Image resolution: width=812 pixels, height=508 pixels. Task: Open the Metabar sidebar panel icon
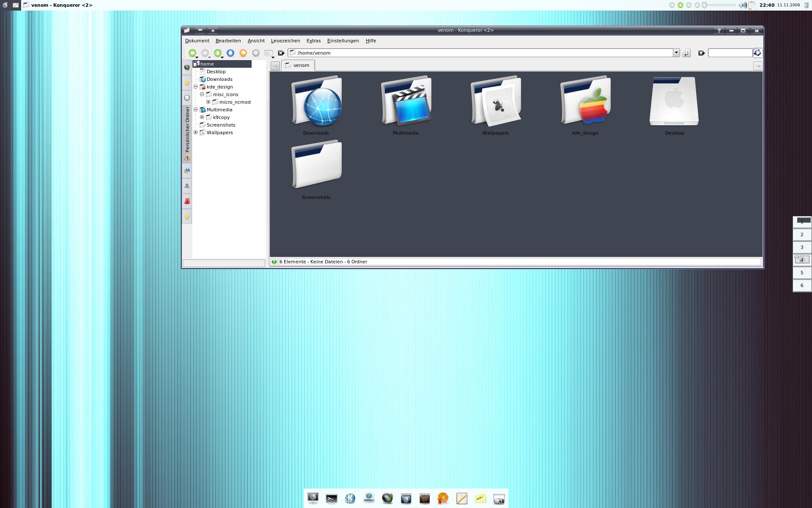(x=187, y=171)
